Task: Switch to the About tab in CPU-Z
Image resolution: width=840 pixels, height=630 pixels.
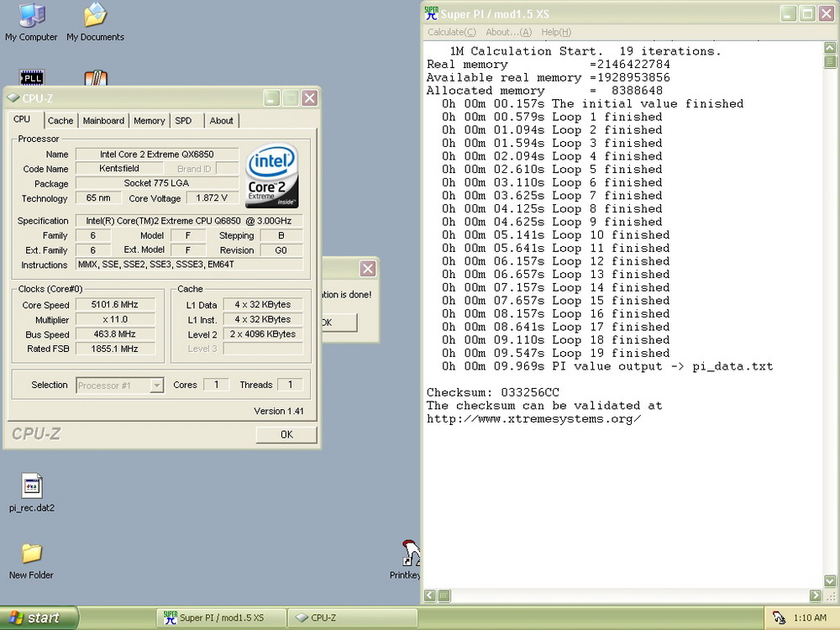Action: (x=221, y=120)
